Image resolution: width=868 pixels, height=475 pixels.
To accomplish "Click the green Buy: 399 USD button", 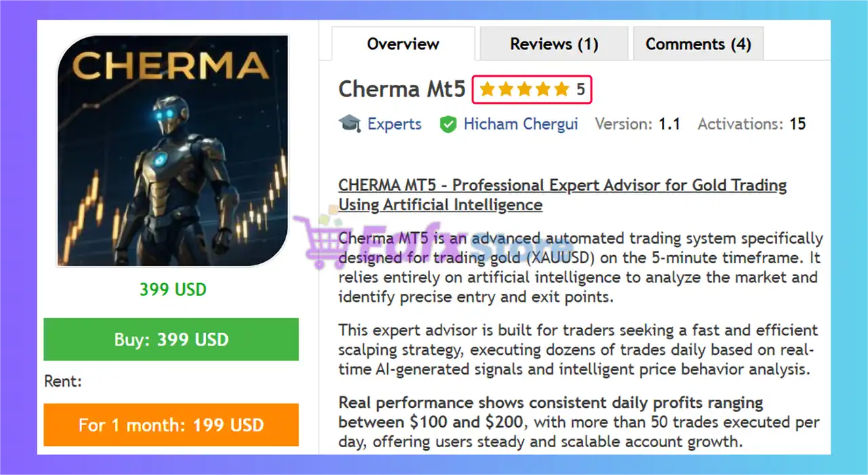I will tap(171, 339).
